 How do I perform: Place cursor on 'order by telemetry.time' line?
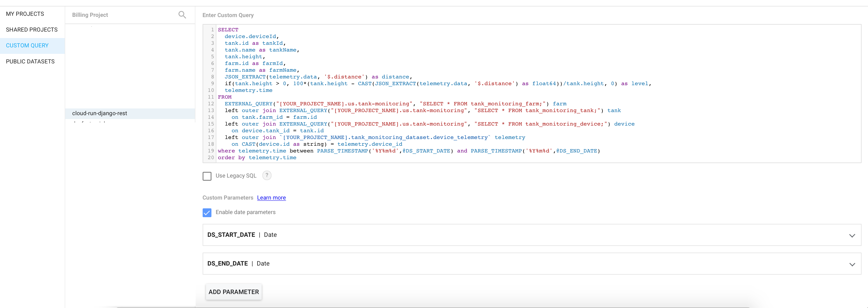coord(257,158)
